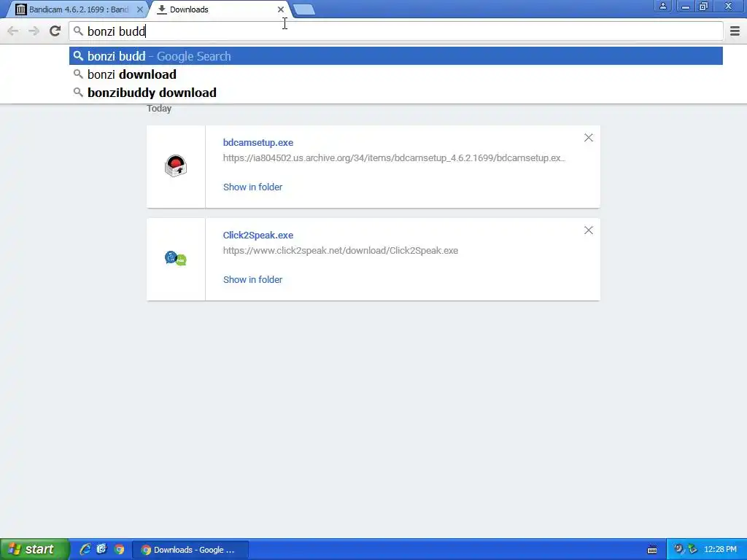
Task: Launch Chrome from the quick launch bar
Action: [x=119, y=550]
